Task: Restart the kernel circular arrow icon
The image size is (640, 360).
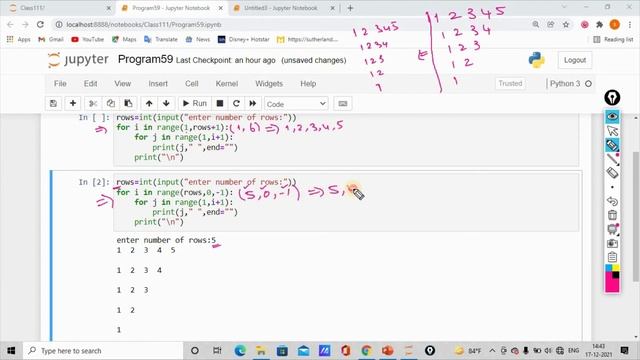Action: pyautogui.click(x=236, y=104)
